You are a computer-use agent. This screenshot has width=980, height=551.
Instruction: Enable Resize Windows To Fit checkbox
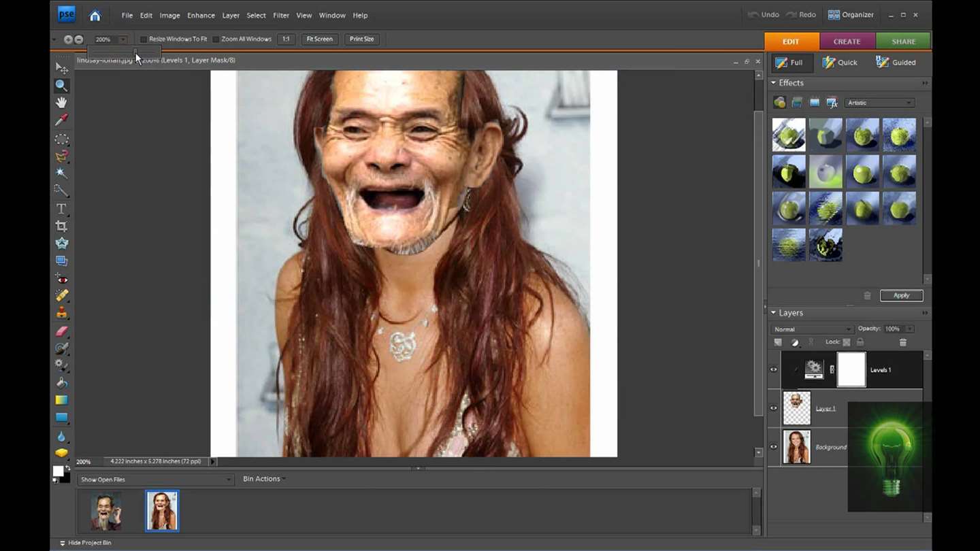(144, 39)
